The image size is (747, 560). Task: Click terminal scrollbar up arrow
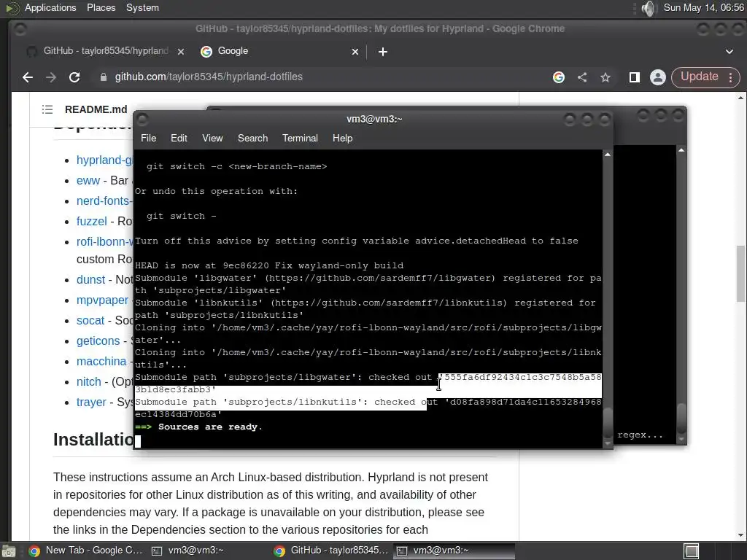(608, 155)
